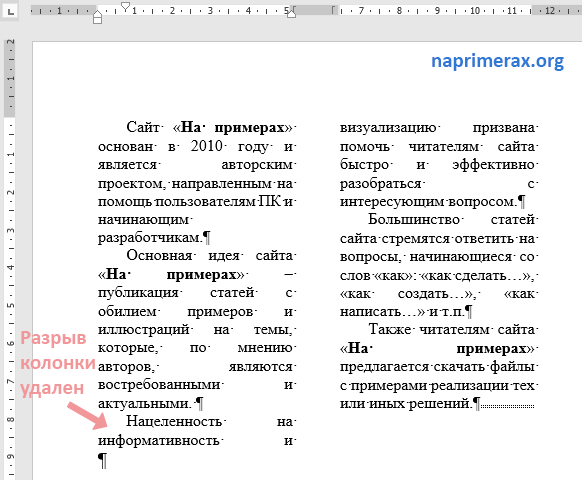Click the word 'вопросом.'
The image size is (582, 480).
pos(483,202)
